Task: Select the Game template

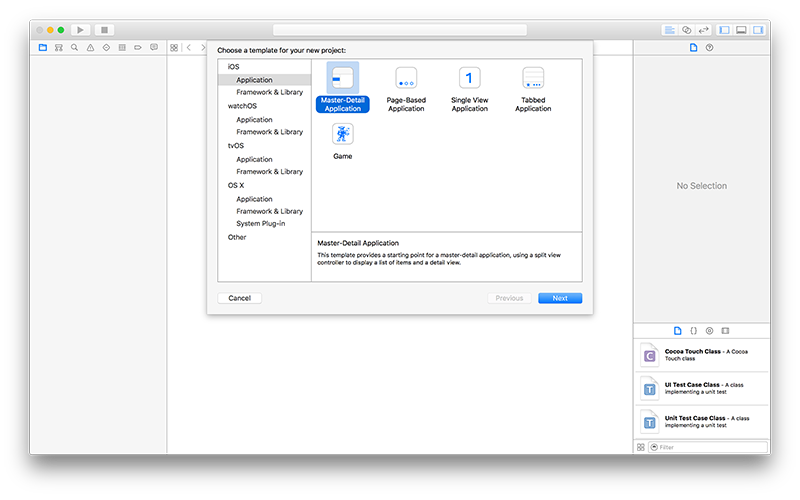Action: pyautogui.click(x=343, y=141)
